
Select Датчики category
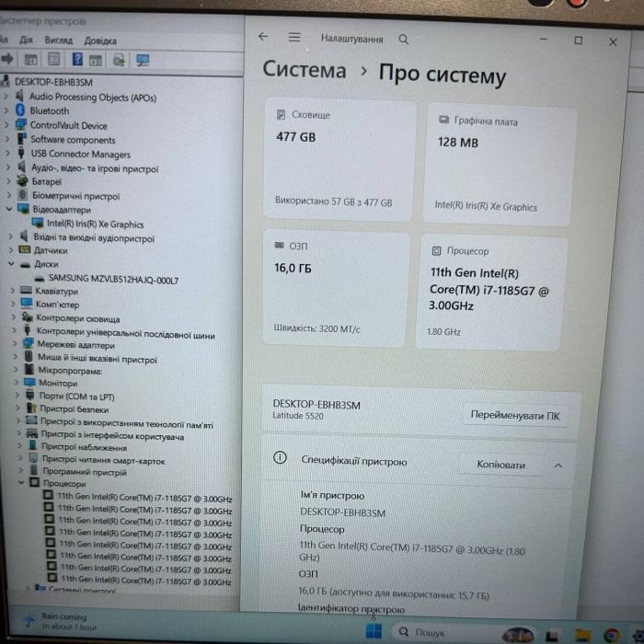coord(51,250)
